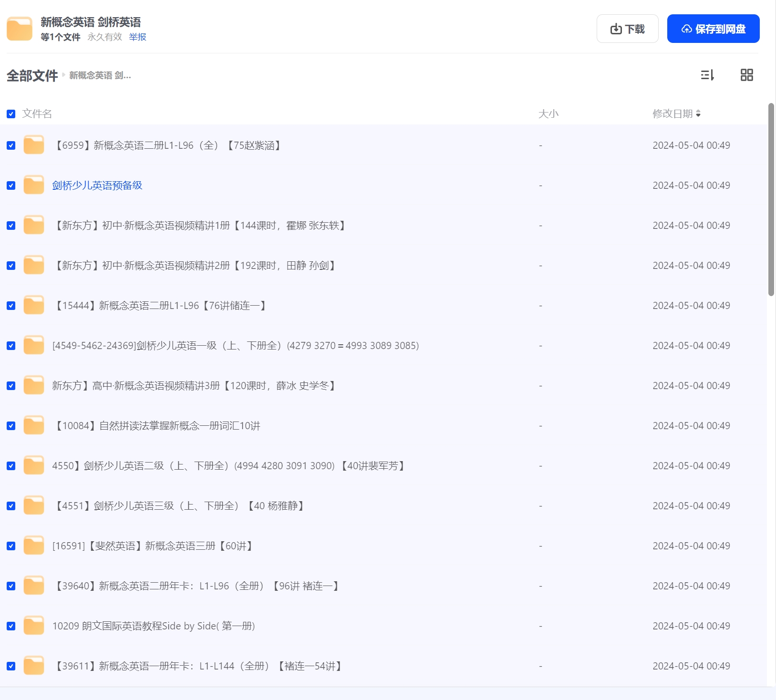Uncheck the 【15444】新概念英语二册 checkbox
Screen dimensions: 776x700
[x=11, y=306]
